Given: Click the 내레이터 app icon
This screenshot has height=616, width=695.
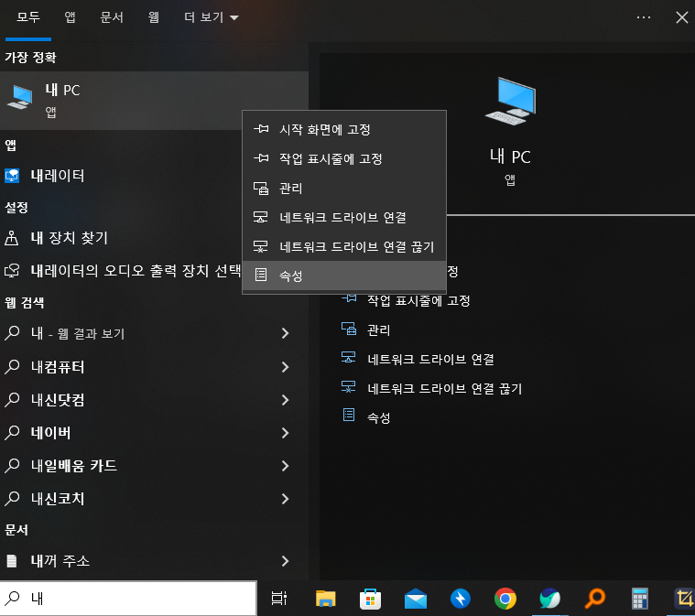Looking at the screenshot, I should (12, 176).
